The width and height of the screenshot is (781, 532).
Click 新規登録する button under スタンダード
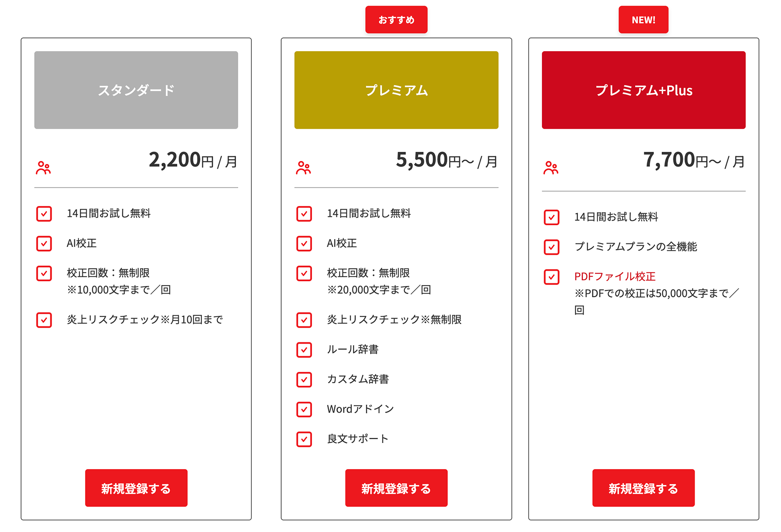pyautogui.click(x=136, y=488)
